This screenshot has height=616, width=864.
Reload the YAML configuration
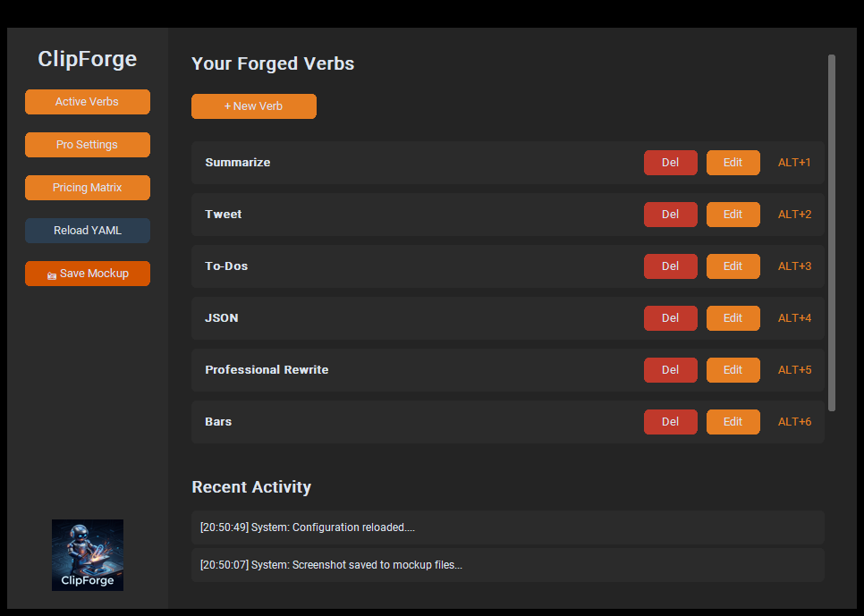tap(87, 230)
